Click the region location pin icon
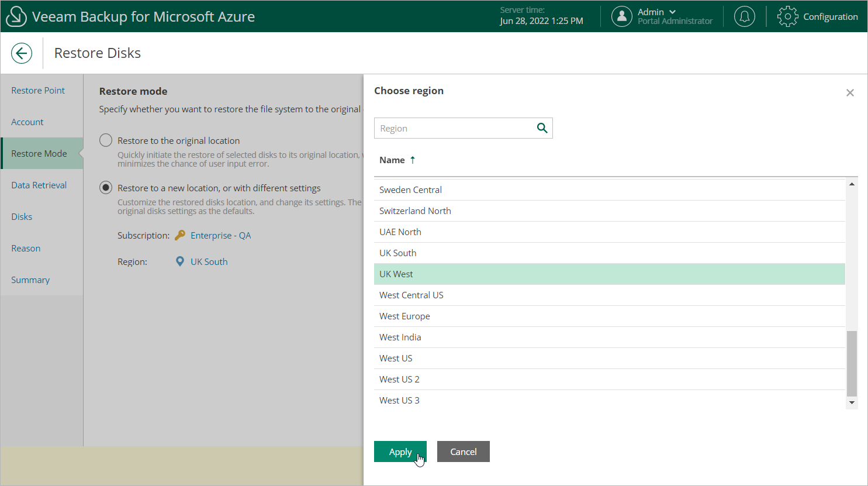This screenshot has height=486, width=868. [180, 261]
